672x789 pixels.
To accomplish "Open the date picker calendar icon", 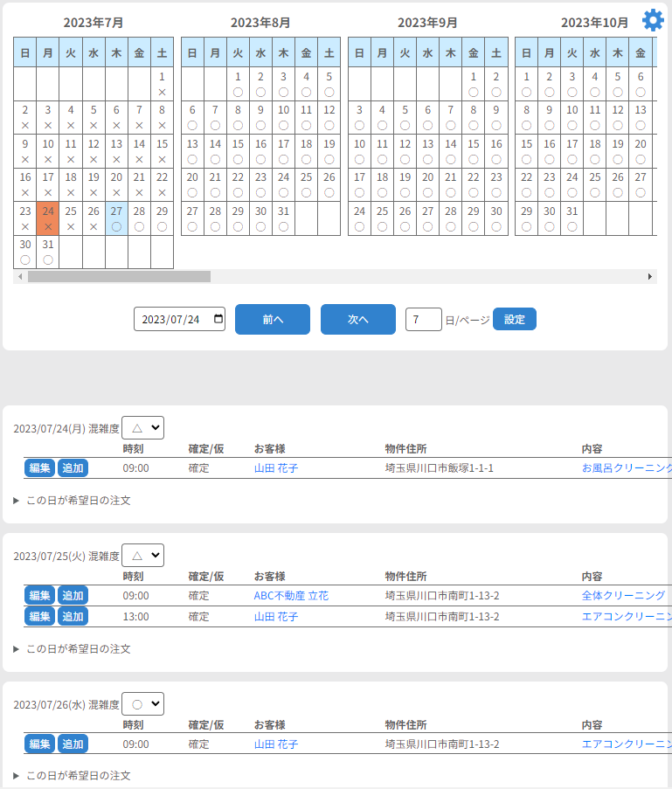I will click(x=218, y=320).
